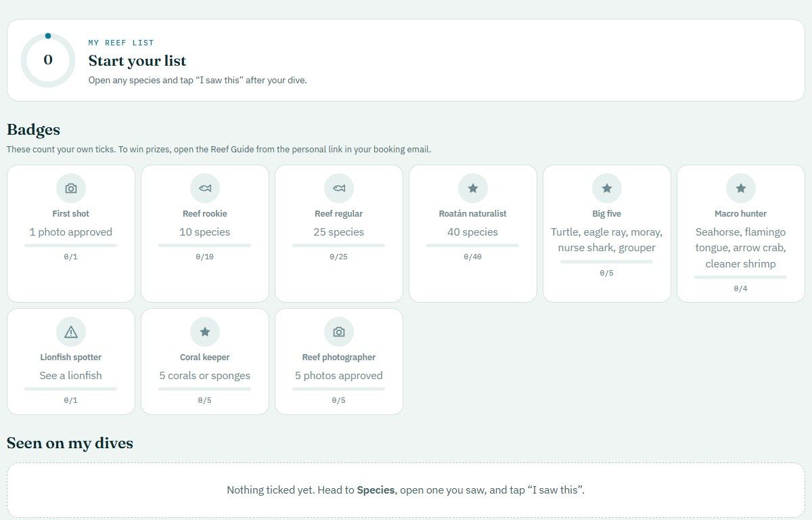Click the 'Macro hunter' badge title
Image resolution: width=812 pixels, height=520 pixels.
coord(741,213)
